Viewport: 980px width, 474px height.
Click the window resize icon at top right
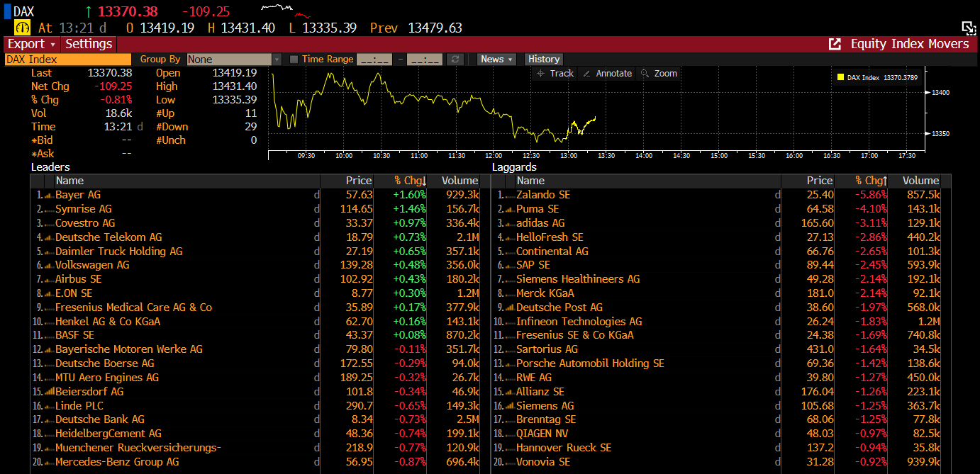(969, 28)
